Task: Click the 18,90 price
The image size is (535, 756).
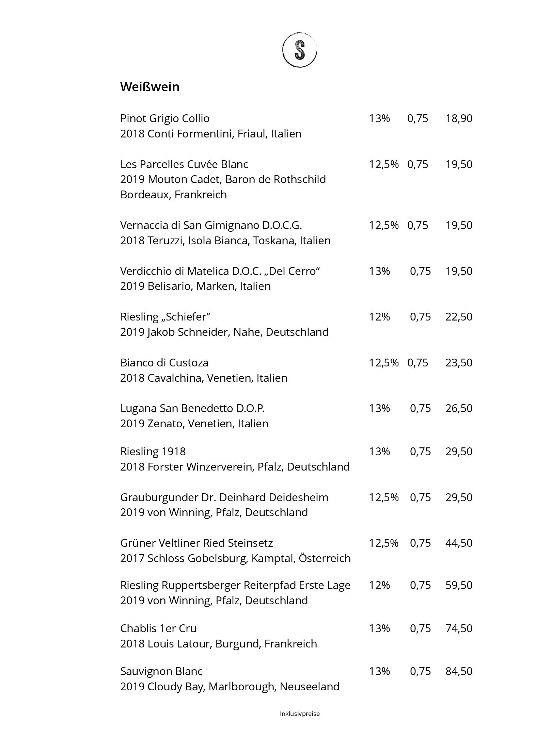Action: tap(459, 118)
